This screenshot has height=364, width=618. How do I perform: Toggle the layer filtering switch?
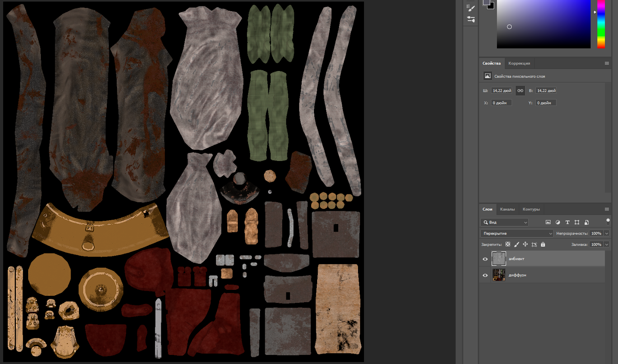[x=608, y=222]
